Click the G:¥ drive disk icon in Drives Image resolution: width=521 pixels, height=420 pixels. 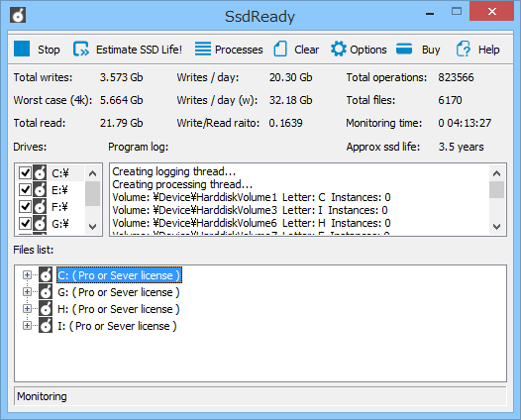[40, 224]
